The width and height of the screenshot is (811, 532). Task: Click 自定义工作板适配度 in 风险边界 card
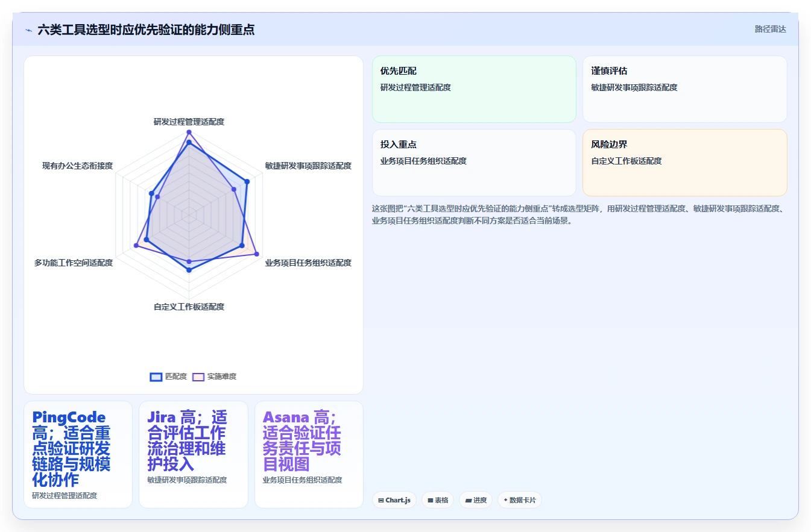(626, 161)
